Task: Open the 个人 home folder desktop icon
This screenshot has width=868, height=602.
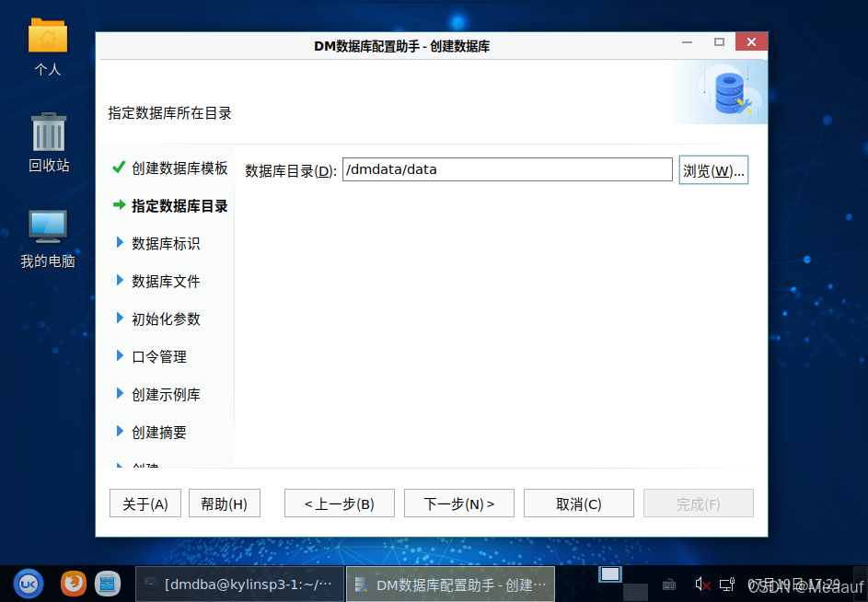Action: tap(48, 47)
